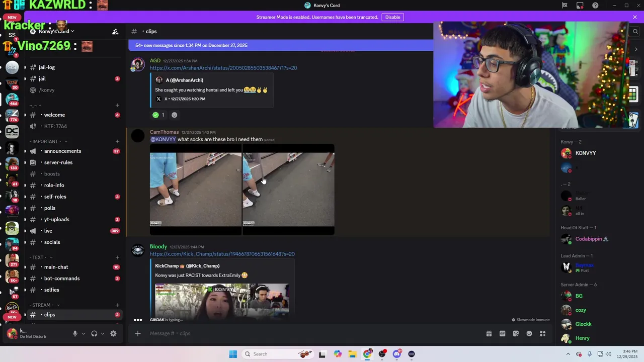Collapse the STREAM channel category
This screenshot has width=644, height=362.
[x=44, y=305]
